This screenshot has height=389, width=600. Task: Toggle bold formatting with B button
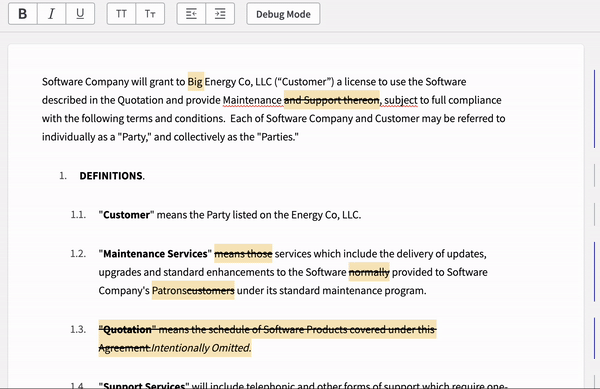click(x=23, y=14)
